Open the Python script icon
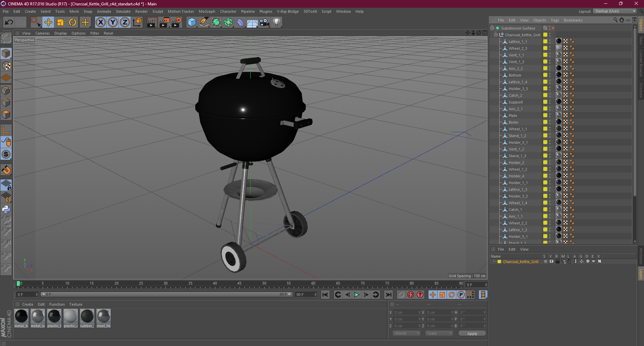The height and width of the screenshot is (346, 644). pos(6,209)
